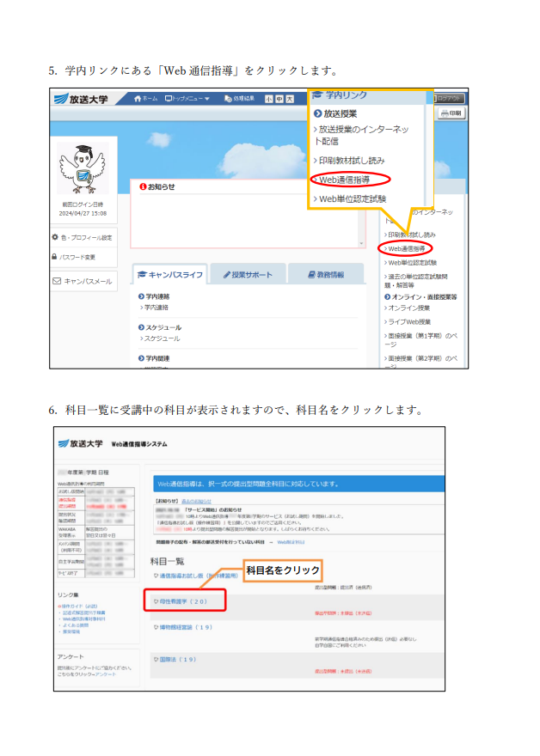Screen dimensions: 540x756
Task: Open the Web限定科目 link
Action: (291, 542)
